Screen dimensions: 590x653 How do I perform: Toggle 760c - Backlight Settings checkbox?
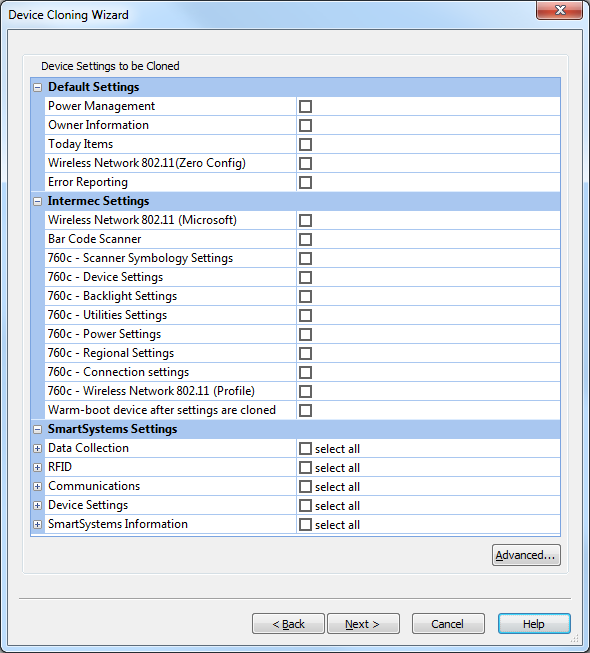pyautogui.click(x=305, y=297)
